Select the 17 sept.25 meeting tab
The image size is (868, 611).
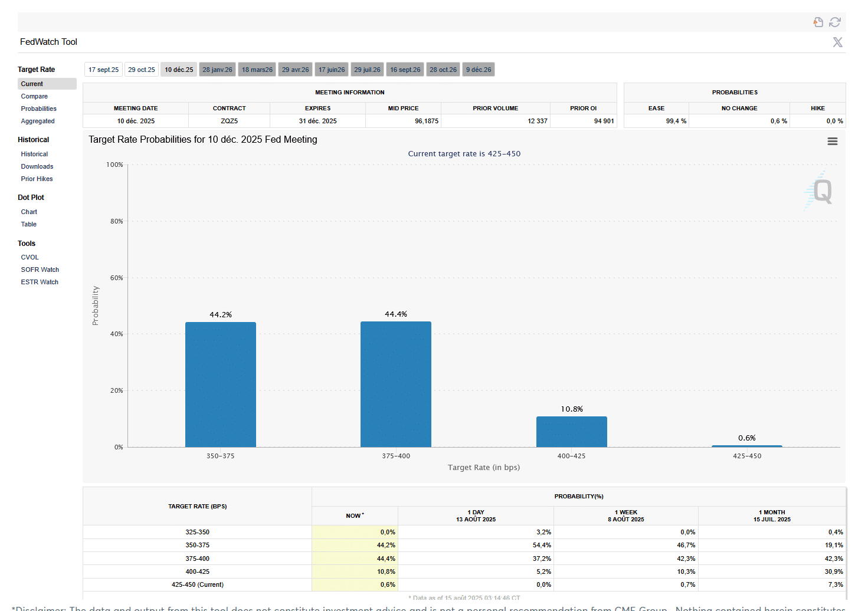coord(103,70)
